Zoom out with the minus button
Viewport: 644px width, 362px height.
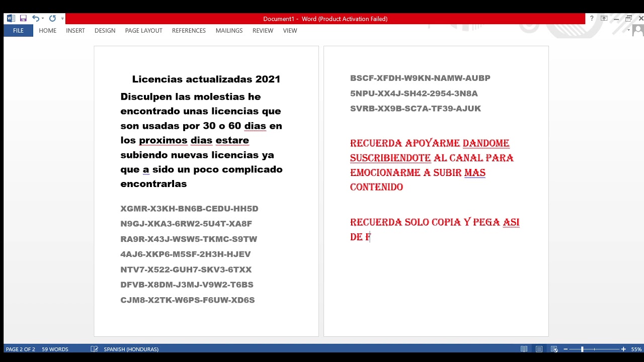coord(566,349)
